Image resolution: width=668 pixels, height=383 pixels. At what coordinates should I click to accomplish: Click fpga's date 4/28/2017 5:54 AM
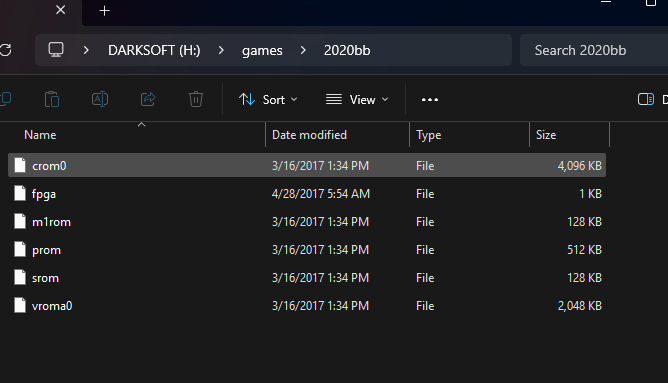coord(320,193)
